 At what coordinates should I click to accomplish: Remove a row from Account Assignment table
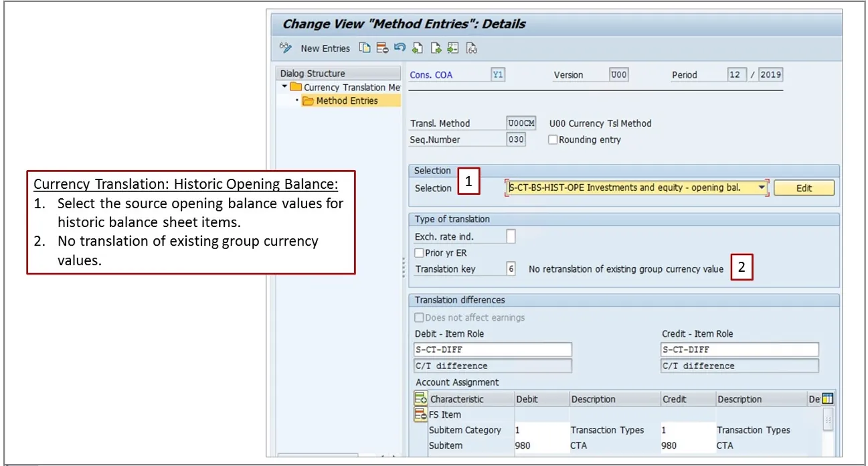tap(420, 415)
